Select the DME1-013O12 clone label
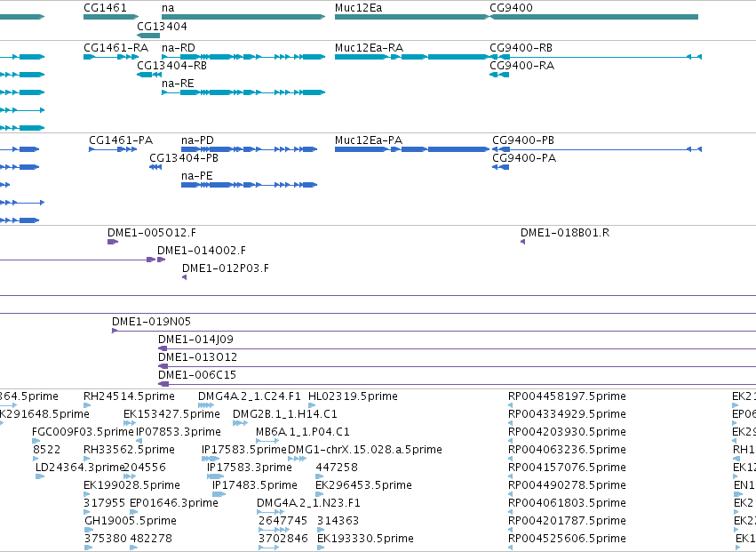 click(x=198, y=357)
